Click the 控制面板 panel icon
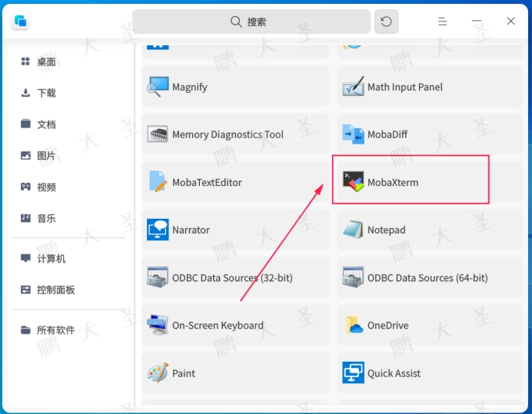Image resolution: width=532 pixels, height=414 pixels. 25,290
